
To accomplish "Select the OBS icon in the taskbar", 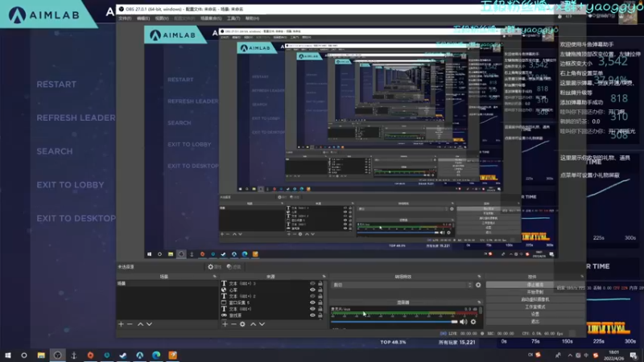I will pyautogui.click(x=57, y=356).
